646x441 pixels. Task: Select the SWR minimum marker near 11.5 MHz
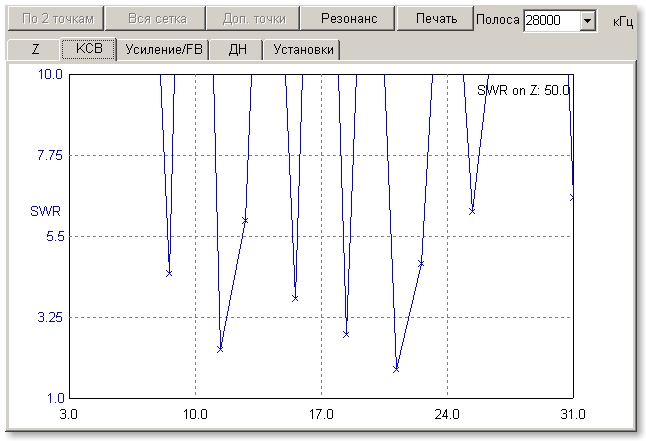click(x=220, y=349)
